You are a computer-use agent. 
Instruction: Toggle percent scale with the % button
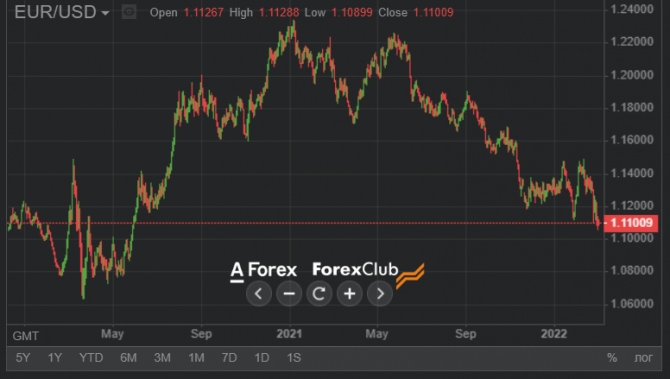612,358
